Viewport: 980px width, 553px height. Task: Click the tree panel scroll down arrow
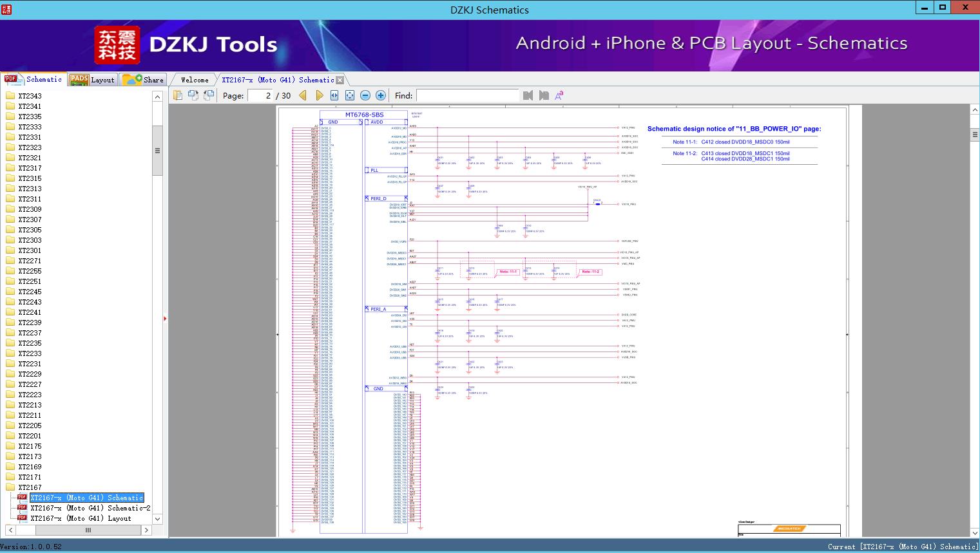pos(157,519)
